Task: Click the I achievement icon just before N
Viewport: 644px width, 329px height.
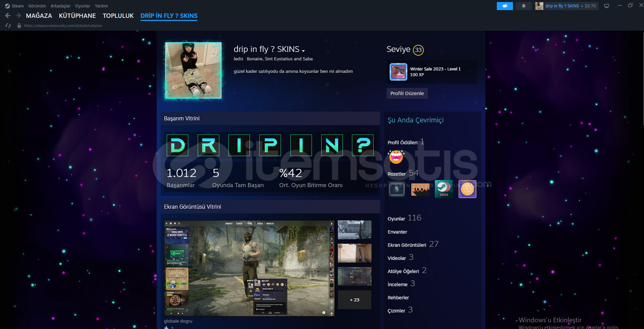Action: click(301, 145)
